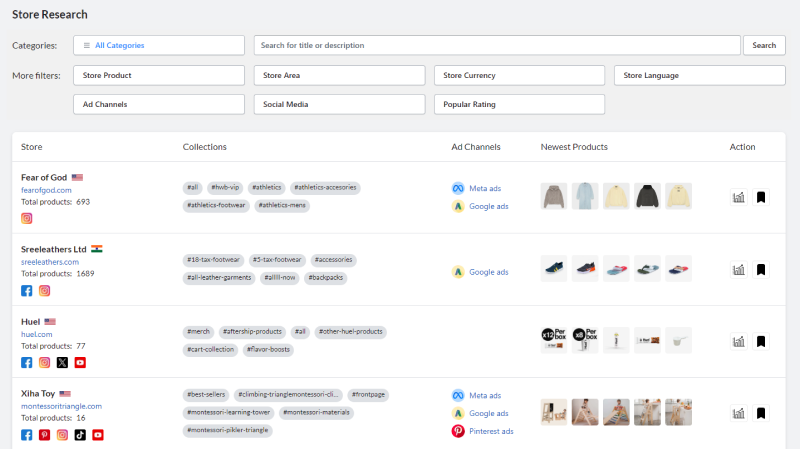The width and height of the screenshot is (800, 449).
Task: Open the All Categories dropdown
Action: point(159,45)
